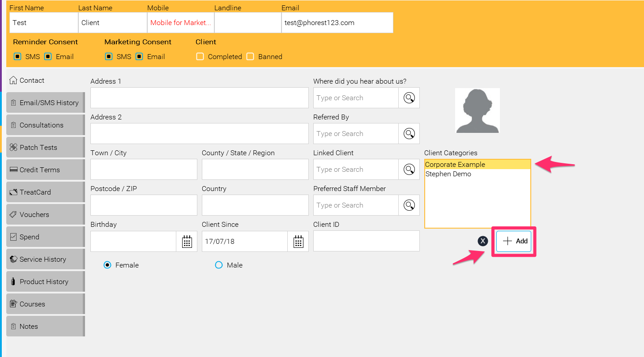Toggle Reminder Consent SMS checkbox
This screenshot has height=357, width=644.
pos(17,57)
